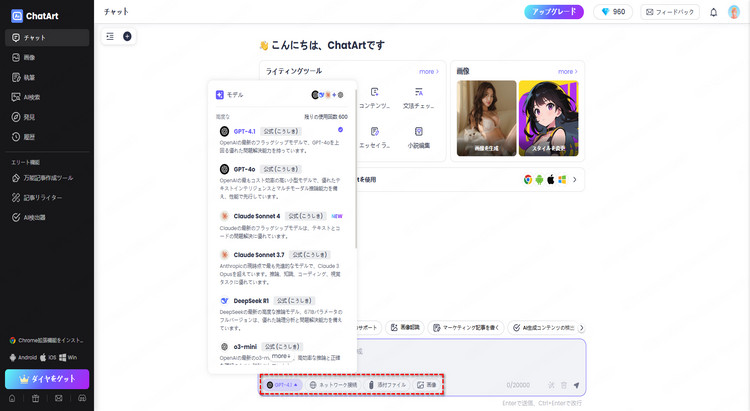Click the Chrome extension install link
The image size is (750, 411).
click(46, 340)
